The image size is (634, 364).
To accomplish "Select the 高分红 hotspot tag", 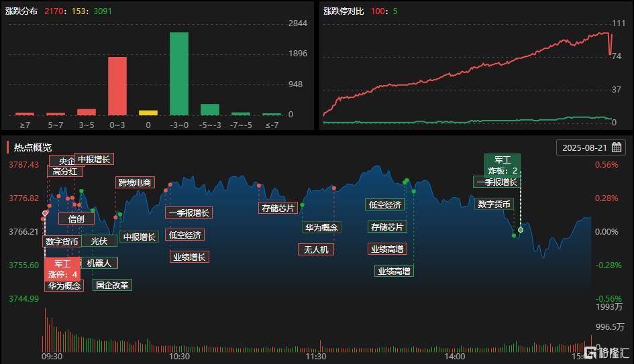I will [x=65, y=172].
